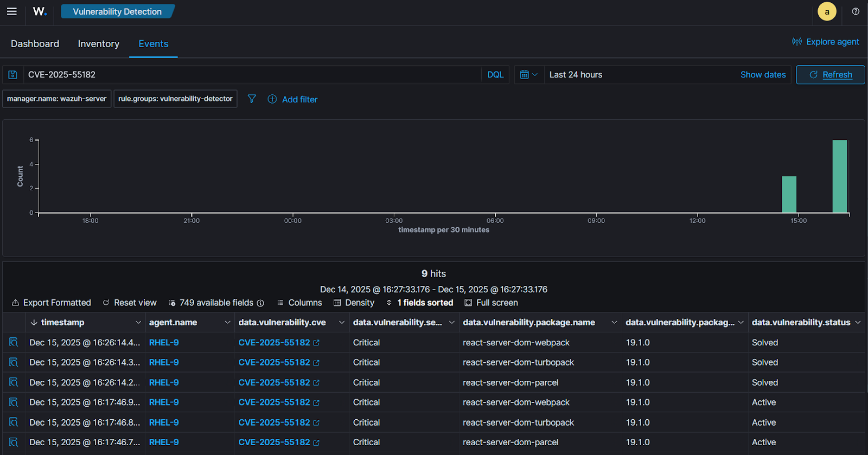Switch to the Inventory tab
The image size is (868, 455).
(x=99, y=44)
